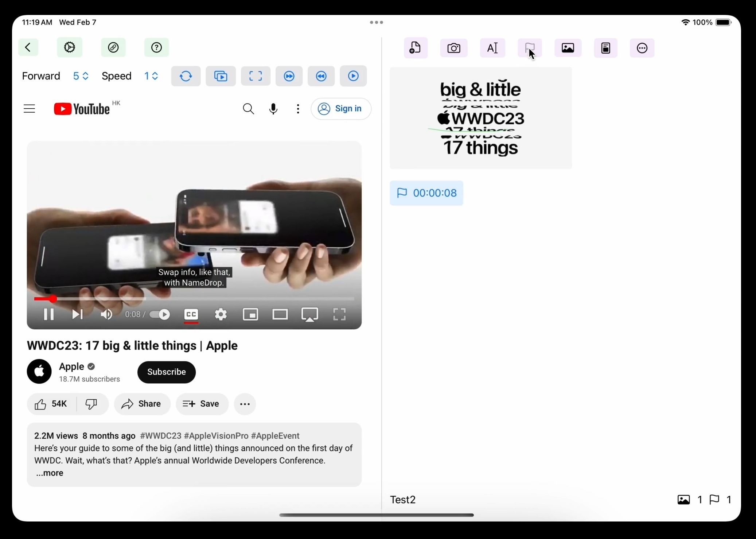Open YouTube search with magnifier icon
Image resolution: width=756 pixels, height=539 pixels.
(248, 109)
